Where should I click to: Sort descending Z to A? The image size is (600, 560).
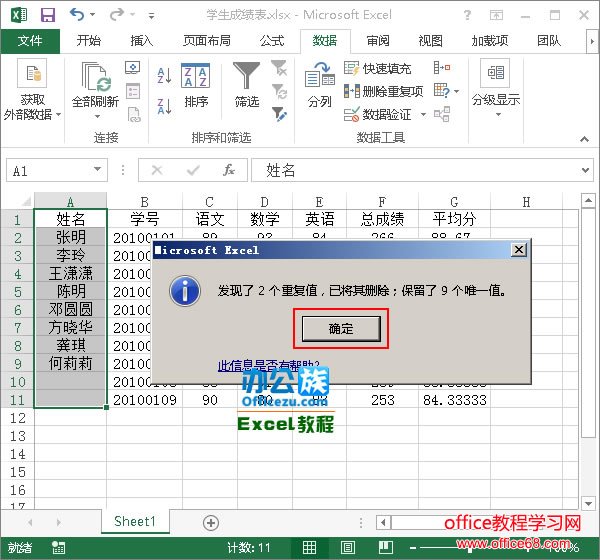[x=165, y=106]
